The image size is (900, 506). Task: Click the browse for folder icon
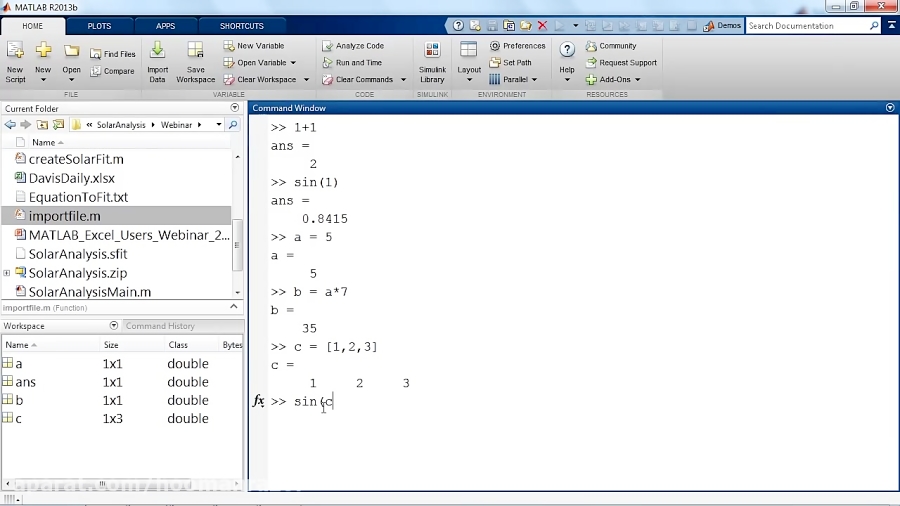59,124
